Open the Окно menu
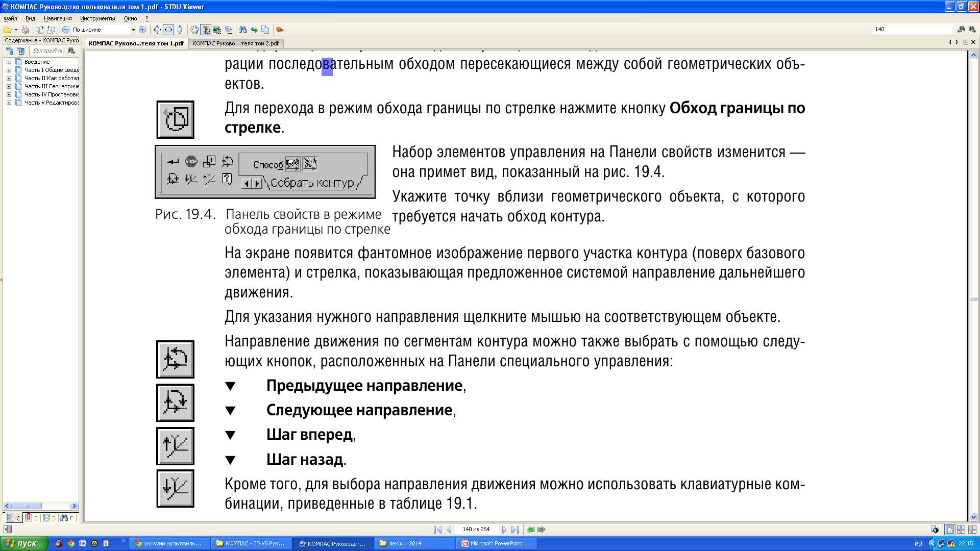The height and width of the screenshot is (551, 980). pyautogui.click(x=130, y=18)
